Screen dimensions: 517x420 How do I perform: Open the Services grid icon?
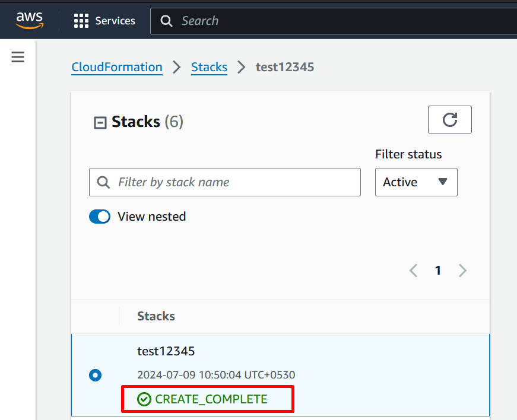point(81,21)
